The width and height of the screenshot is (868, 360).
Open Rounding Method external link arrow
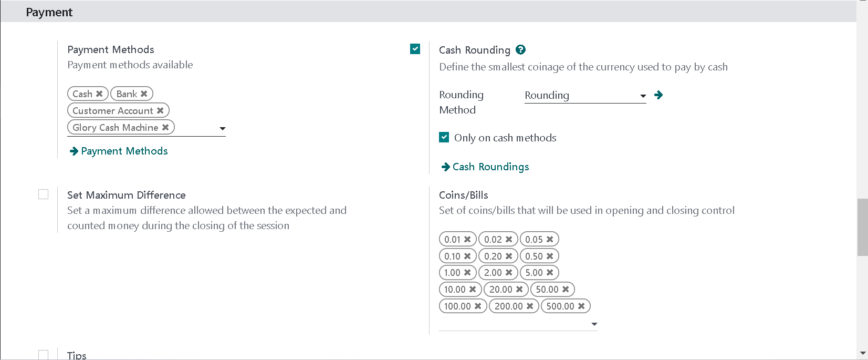[658, 95]
